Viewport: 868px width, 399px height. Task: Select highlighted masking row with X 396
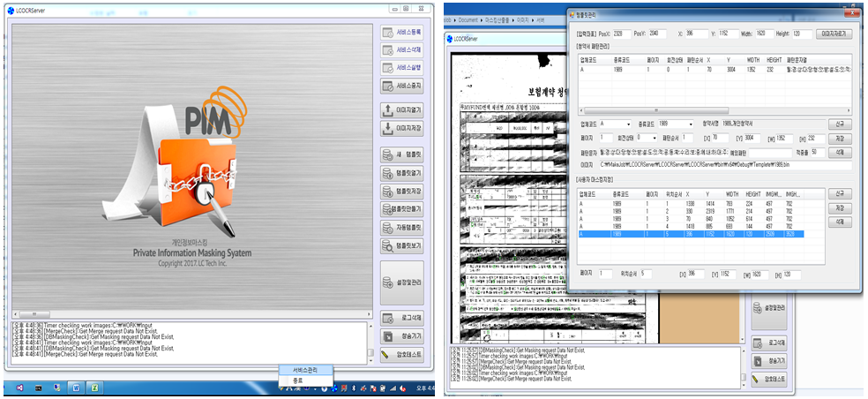(691, 235)
